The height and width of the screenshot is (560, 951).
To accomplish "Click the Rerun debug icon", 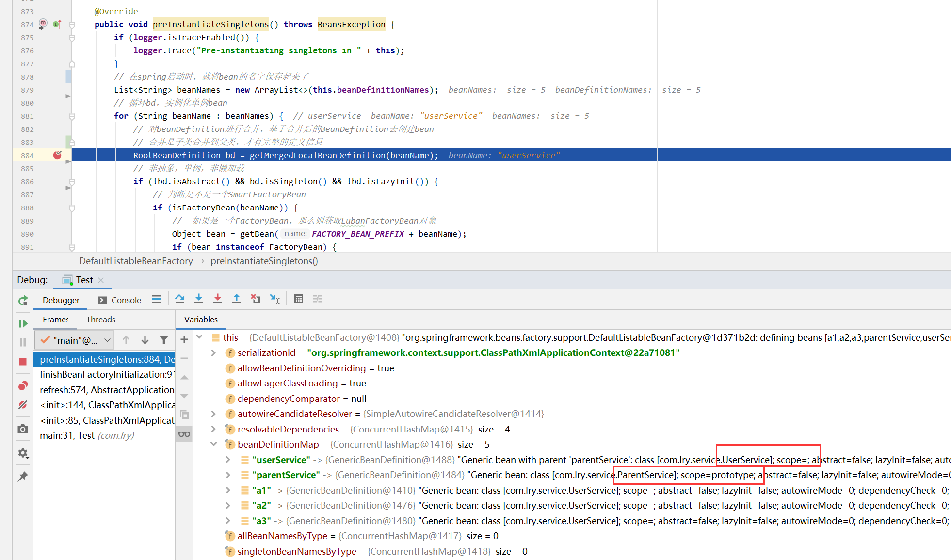I will [23, 301].
